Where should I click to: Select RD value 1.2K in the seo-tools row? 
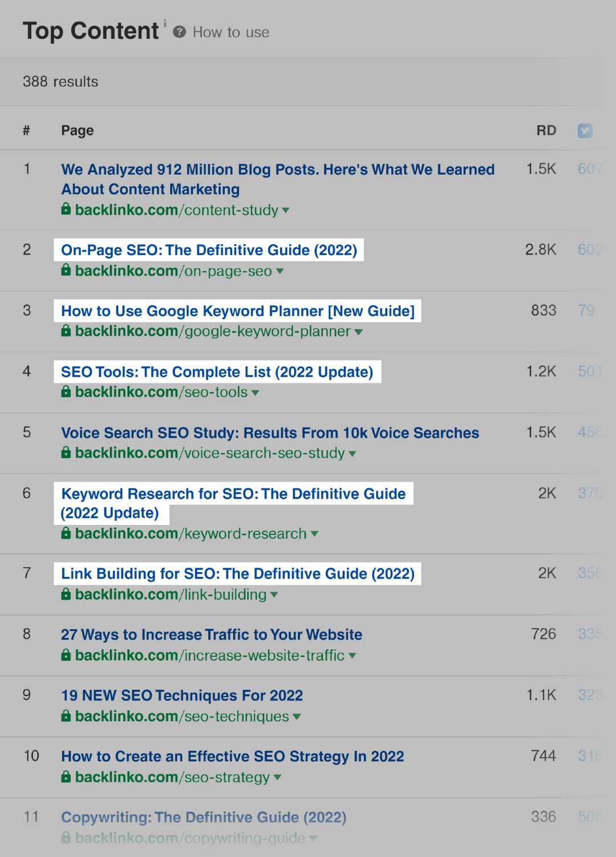click(x=541, y=371)
